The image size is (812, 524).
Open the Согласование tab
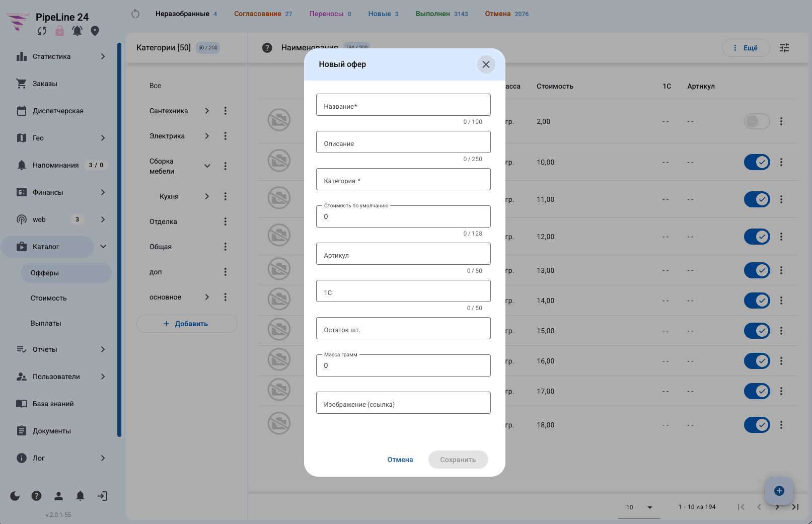point(263,14)
